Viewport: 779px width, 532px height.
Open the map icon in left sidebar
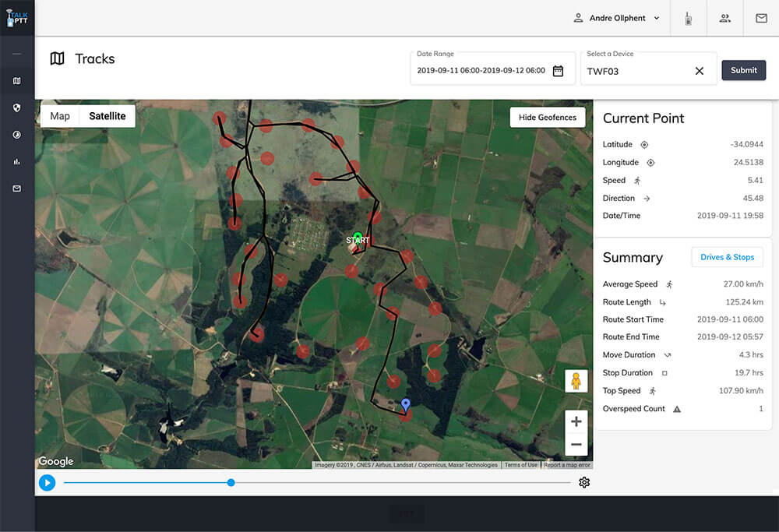[17, 81]
